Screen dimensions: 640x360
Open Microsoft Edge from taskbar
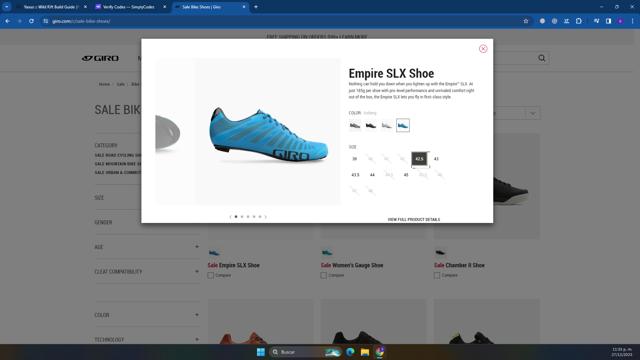[x=350, y=352]
